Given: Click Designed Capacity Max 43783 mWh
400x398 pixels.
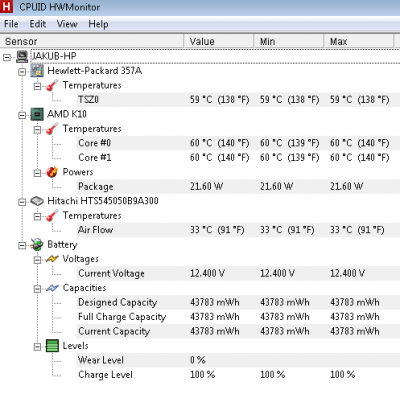Looking at the screenshot, I should tap(355, 302).
